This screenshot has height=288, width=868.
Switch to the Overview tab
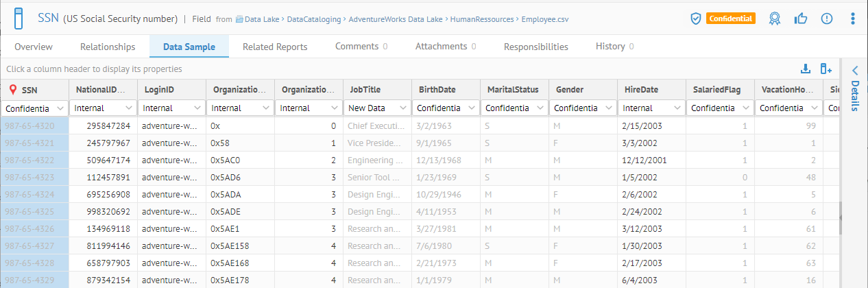point(34,47)
